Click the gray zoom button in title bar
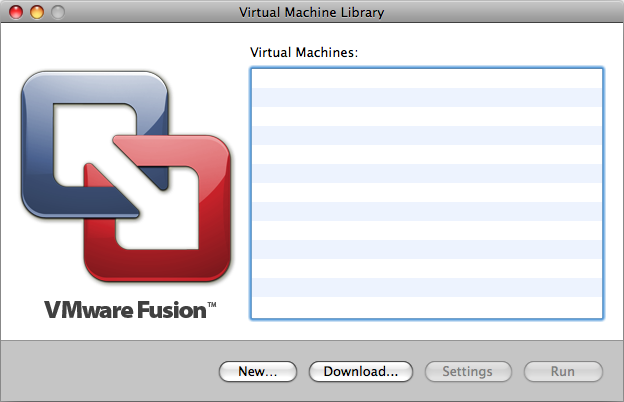The width and height of the screenshot is (624, 402). coord(58,12)
